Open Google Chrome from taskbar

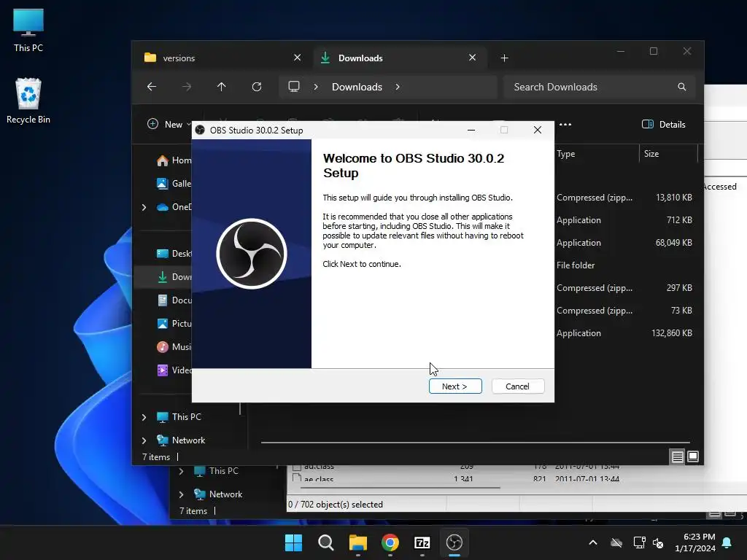click(390, 542)
